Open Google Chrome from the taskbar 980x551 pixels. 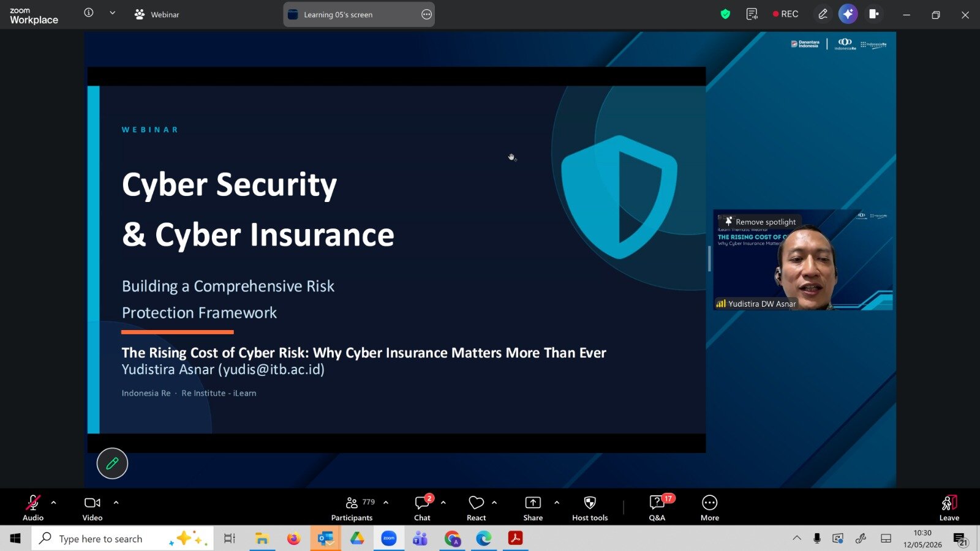(x=453, y=538)
